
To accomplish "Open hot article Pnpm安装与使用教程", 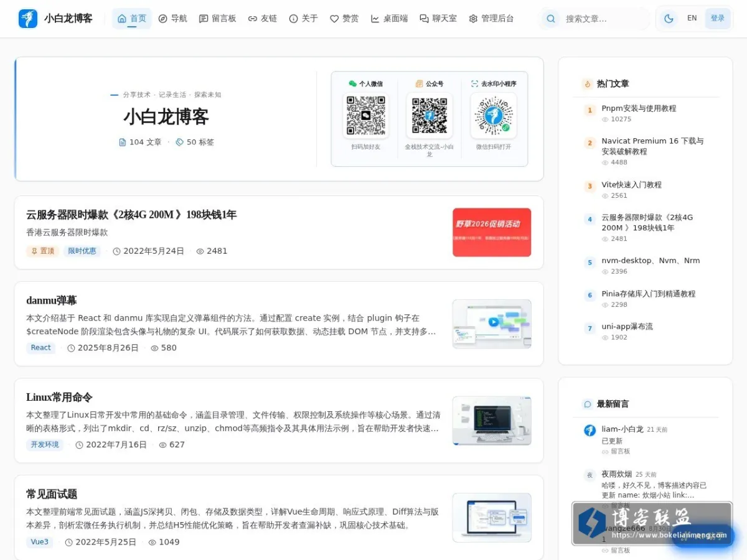I will click(639, 108).
